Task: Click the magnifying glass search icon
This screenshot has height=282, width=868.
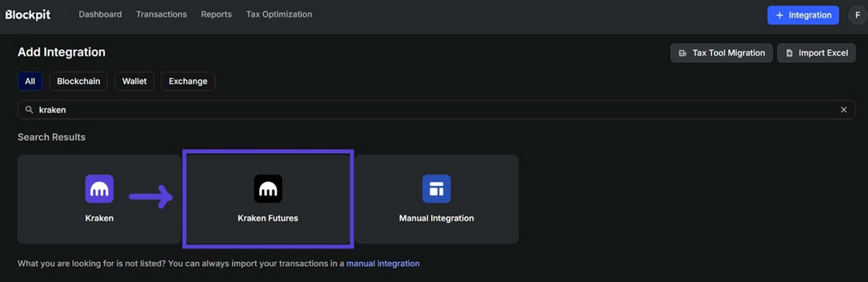Action: [29, 110]
